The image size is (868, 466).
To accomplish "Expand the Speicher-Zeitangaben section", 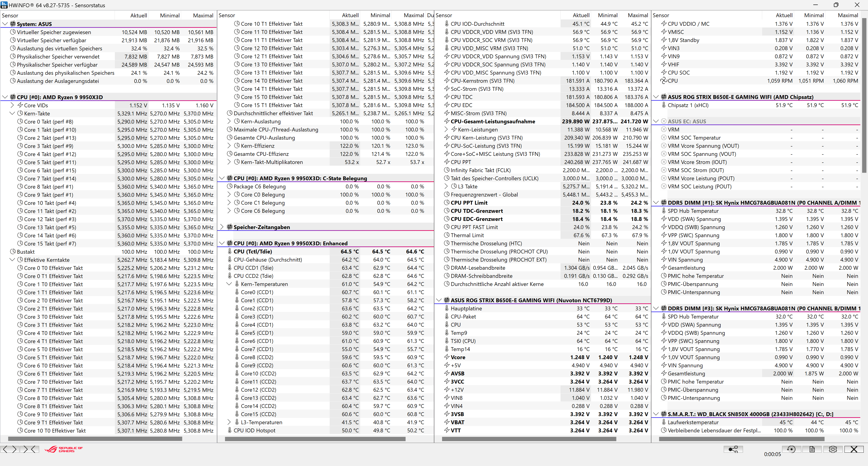I will pyautogui.click(x=222, y=227).
